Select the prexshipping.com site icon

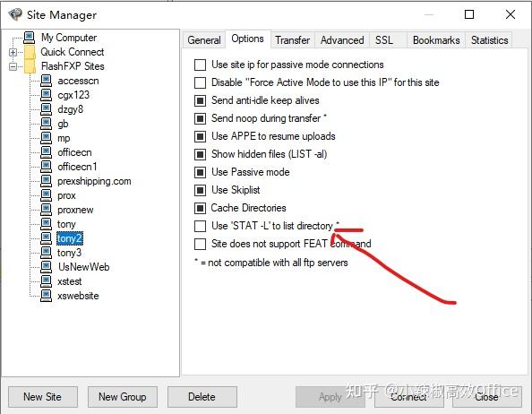point(47,181)
